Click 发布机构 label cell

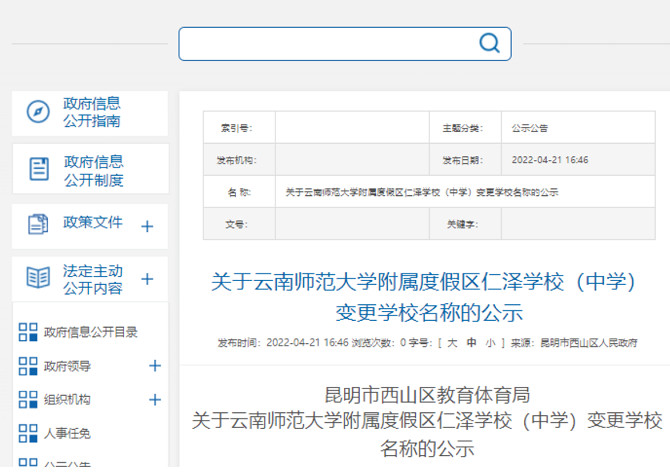point(239,160)
